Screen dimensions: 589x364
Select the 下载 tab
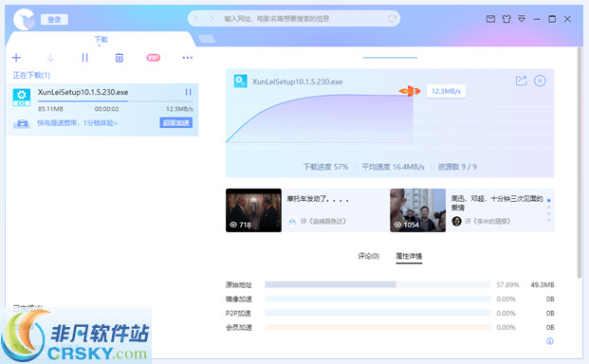[101, 40]
